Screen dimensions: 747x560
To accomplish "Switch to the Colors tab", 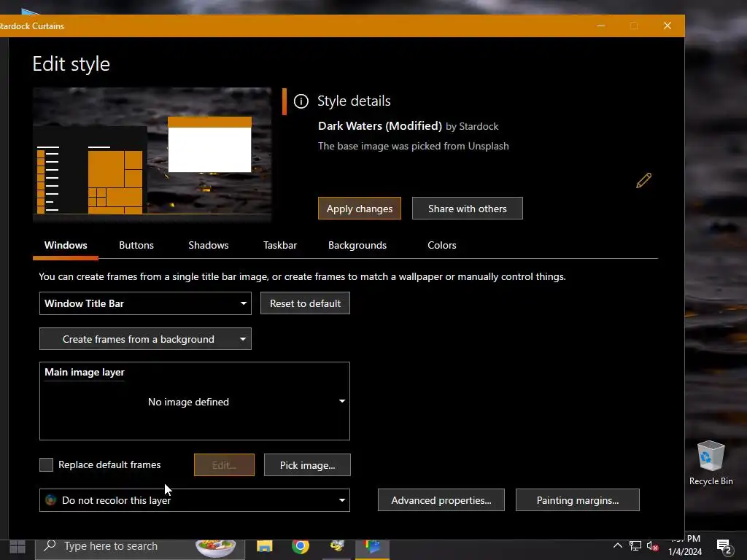I will click(441, 245).
